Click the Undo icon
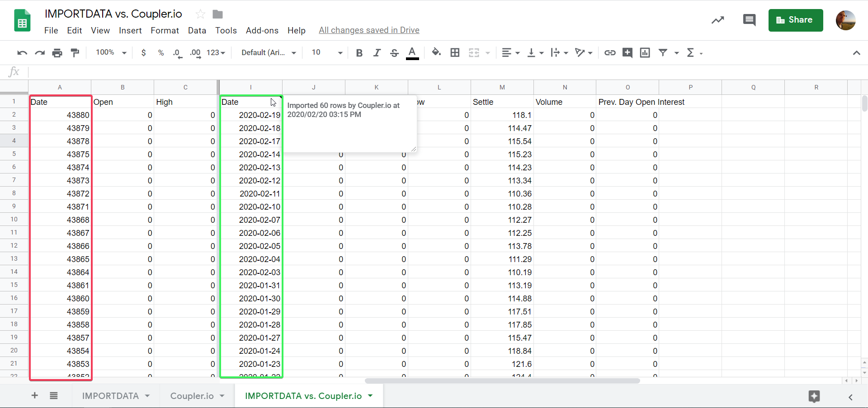The height and width of the screenshot is (408, 868). tap(22, 53)
